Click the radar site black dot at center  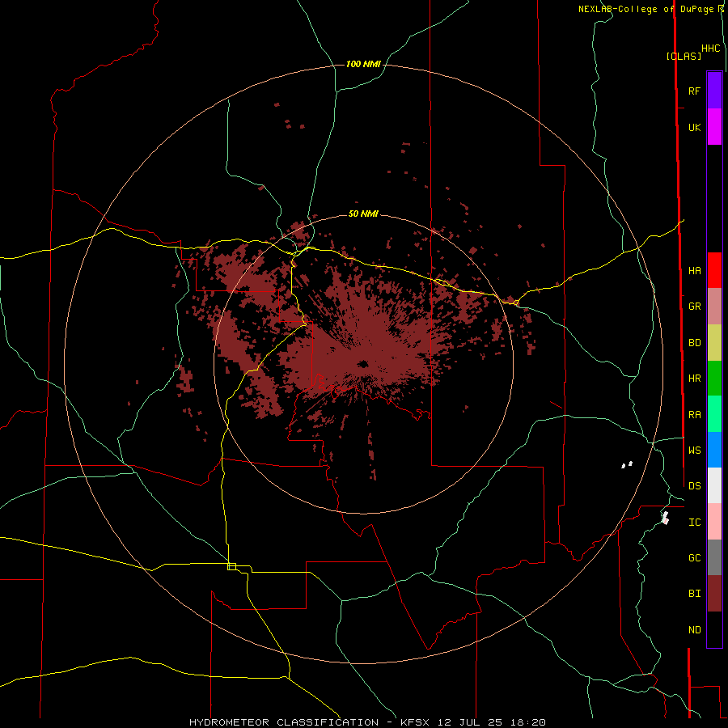pos(363,364)
